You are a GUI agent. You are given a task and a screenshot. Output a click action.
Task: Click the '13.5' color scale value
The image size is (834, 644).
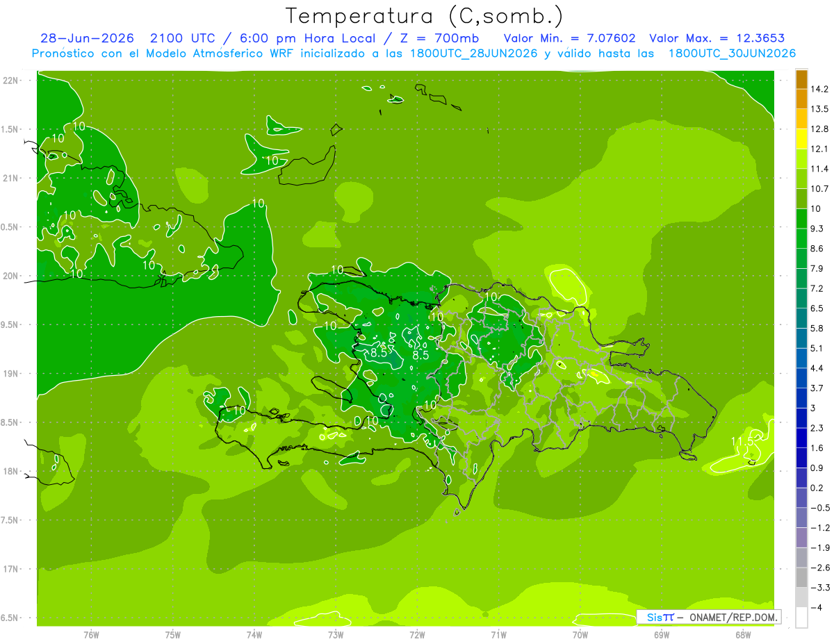(x=820, y=109)
